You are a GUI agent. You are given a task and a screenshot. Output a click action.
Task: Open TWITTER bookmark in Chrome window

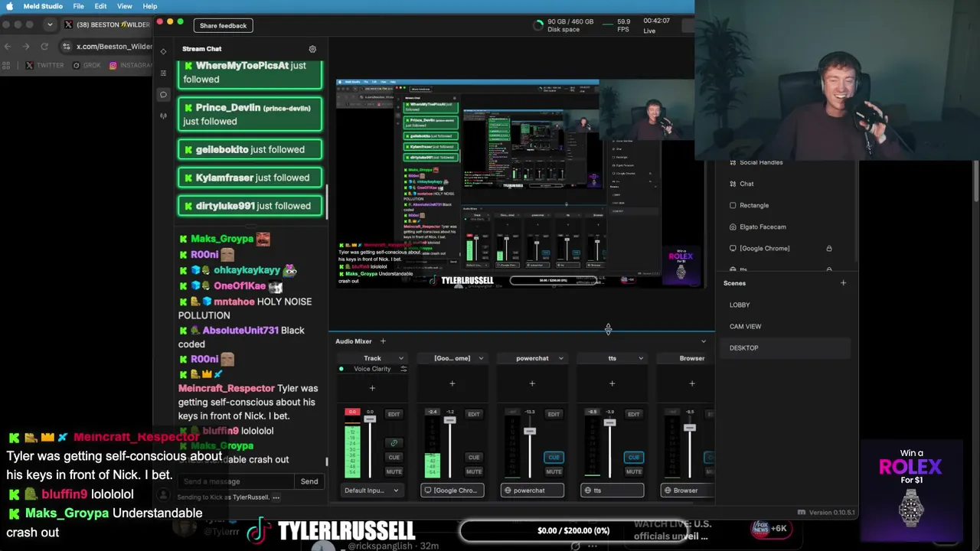point(44,66)
